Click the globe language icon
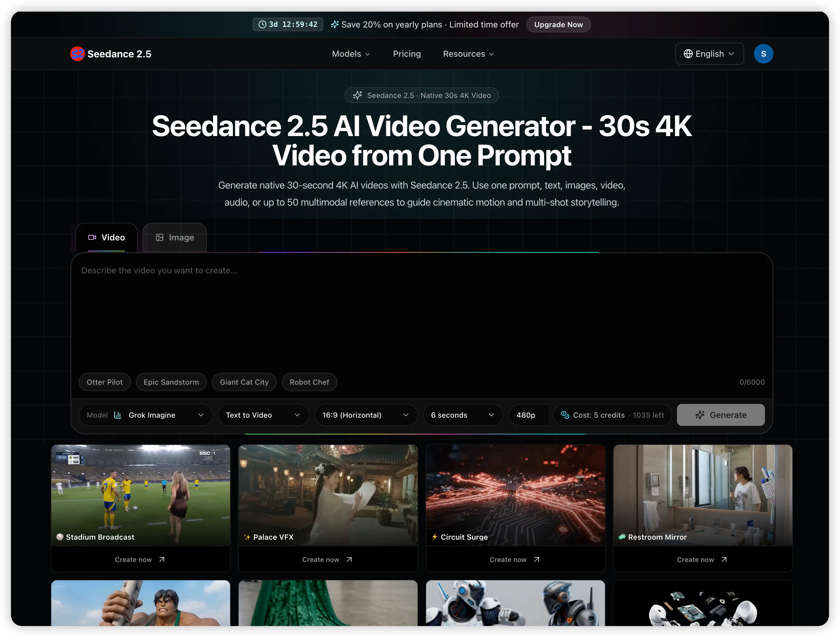The image size is (840, 637). (x=688, y=54)
